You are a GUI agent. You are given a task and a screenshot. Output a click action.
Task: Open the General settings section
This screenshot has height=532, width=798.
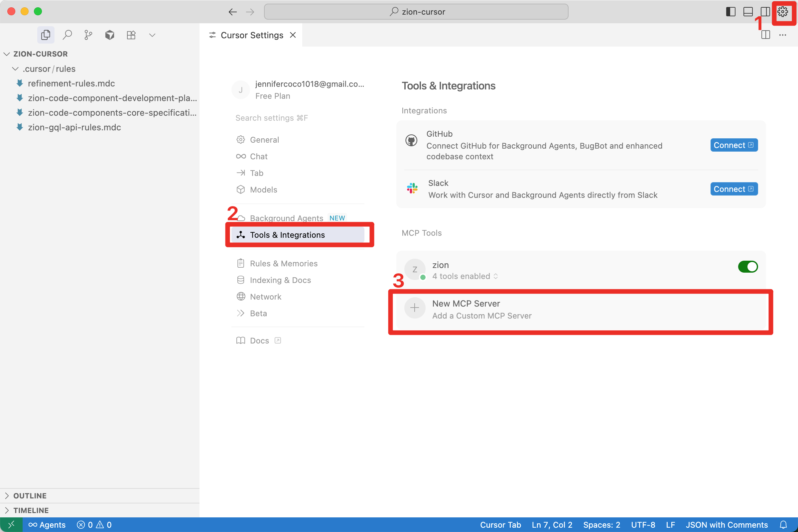[298, 140]
